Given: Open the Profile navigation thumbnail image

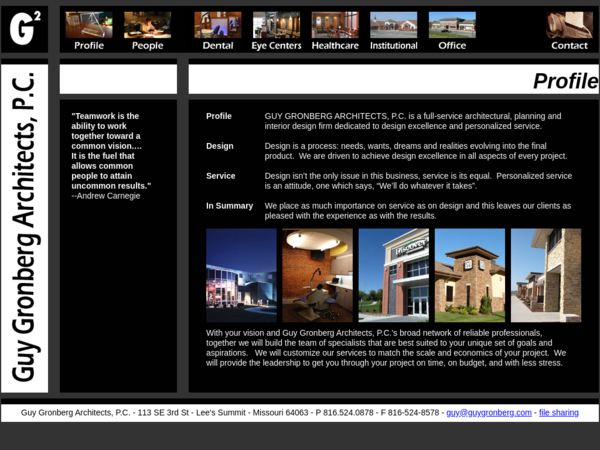Looking at the screenshot, I should click(x=89, y=25).
